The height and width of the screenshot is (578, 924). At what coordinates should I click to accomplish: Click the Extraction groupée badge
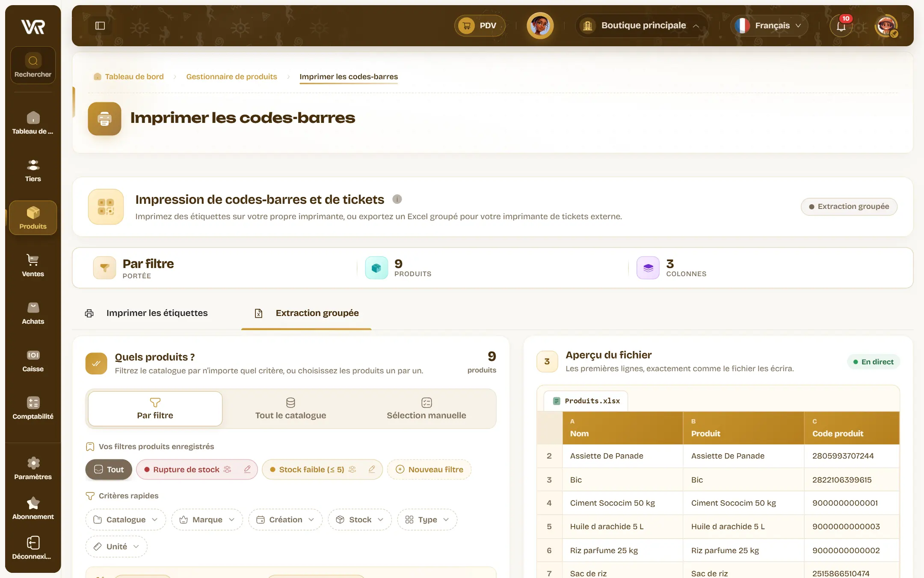[x=849, y=206]
